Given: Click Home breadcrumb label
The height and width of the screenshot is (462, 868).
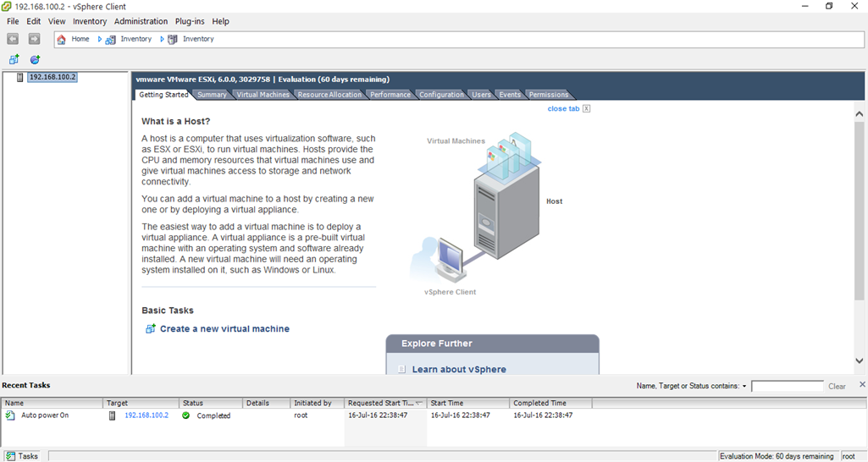Looking at the screenshot, I should (80, 39).
